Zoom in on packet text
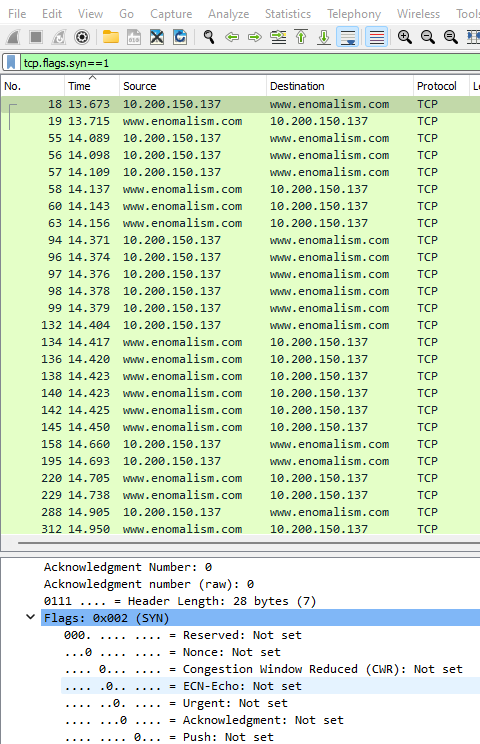The image size is (480, 744). pos(405,37)
